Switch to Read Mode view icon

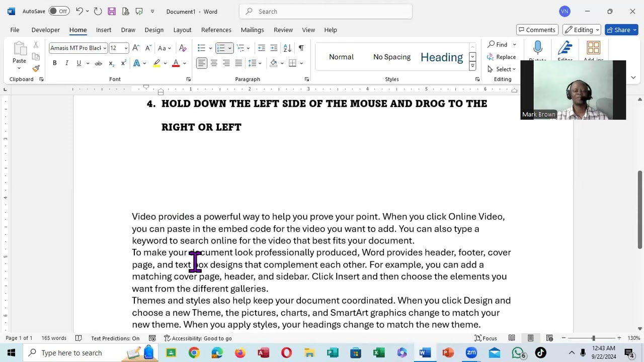pos(512,338)
